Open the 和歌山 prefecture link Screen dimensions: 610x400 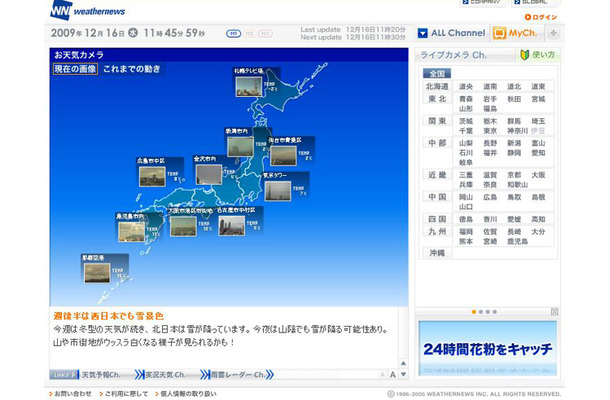517,185
